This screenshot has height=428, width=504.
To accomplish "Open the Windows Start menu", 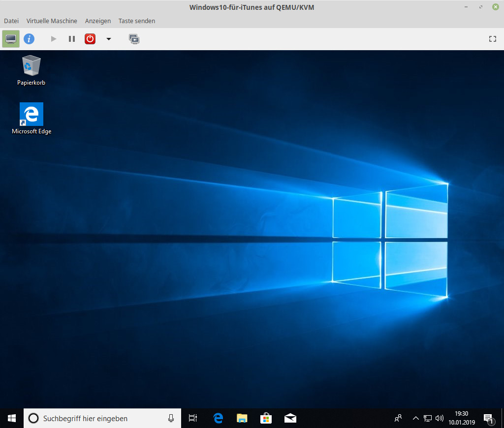I will pyautogui.click(x=12, y=418).
